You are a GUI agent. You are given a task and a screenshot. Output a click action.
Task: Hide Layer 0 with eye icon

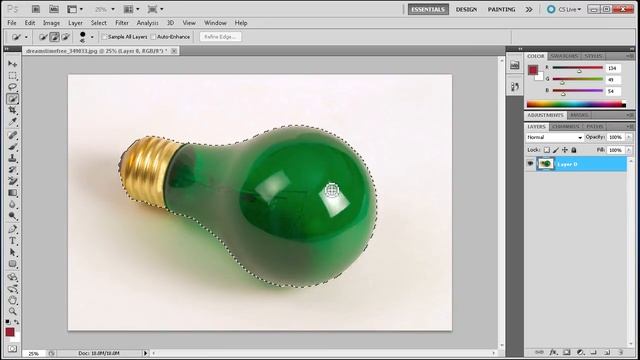pyautogui.click(x=530, y=164)
